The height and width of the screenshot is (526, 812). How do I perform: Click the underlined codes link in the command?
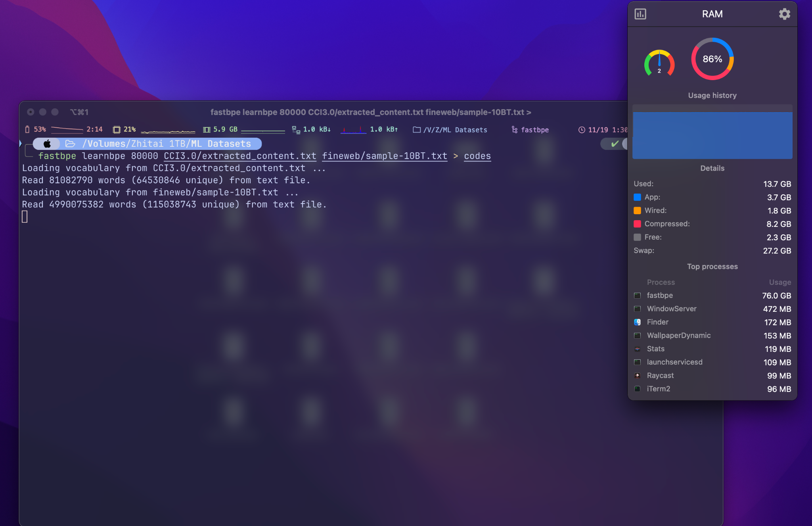[477, 156]
